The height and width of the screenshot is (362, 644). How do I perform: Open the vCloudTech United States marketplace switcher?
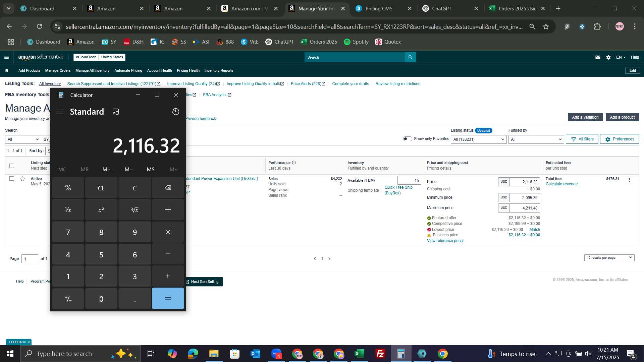click(99, 57)
